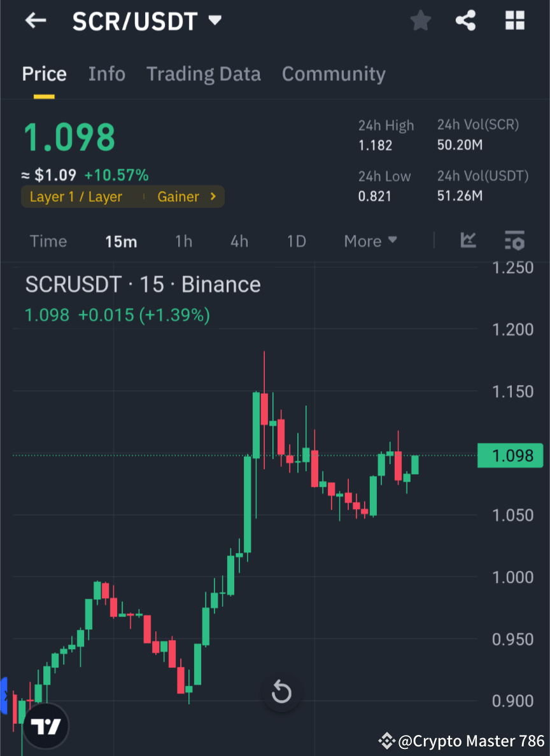Open the SCR/USDT pair selector dropdown
Image resolution: width=550 pixels, height=756 pixels.
(215, 20)
